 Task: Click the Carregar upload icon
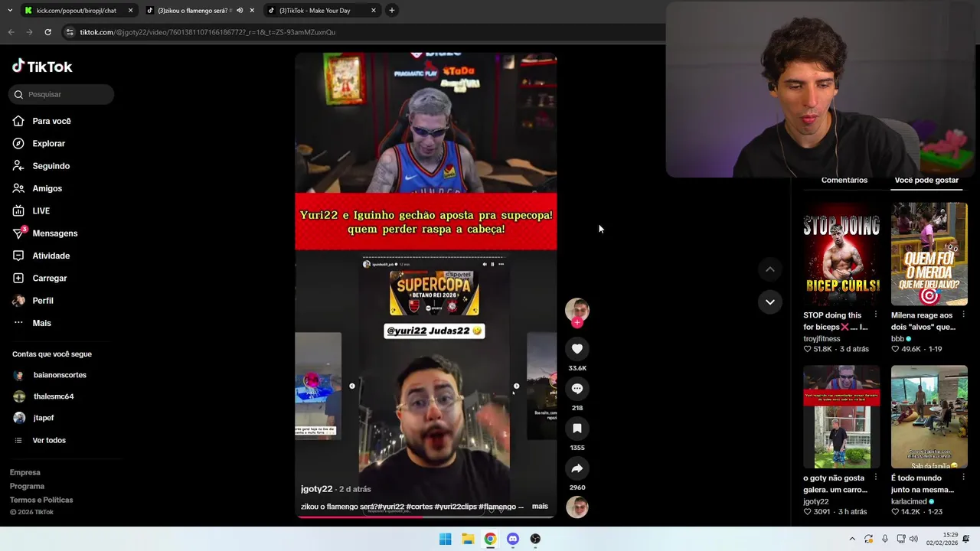(x=18, y=278)
